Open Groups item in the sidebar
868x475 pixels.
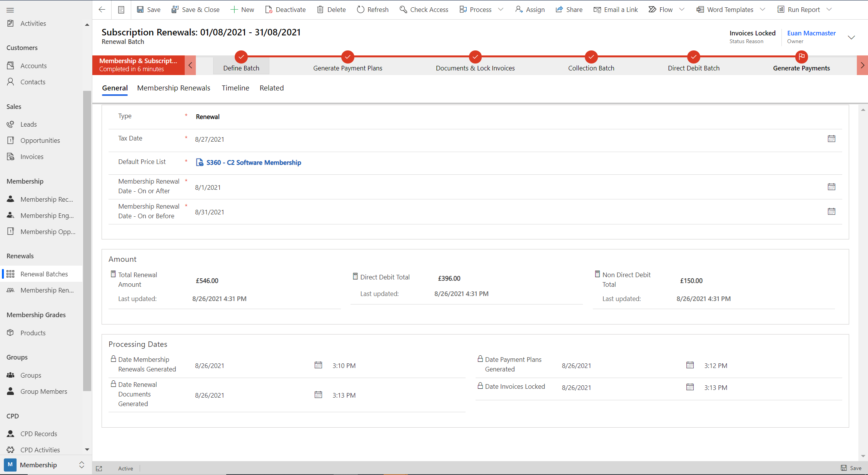coord(41,375)
